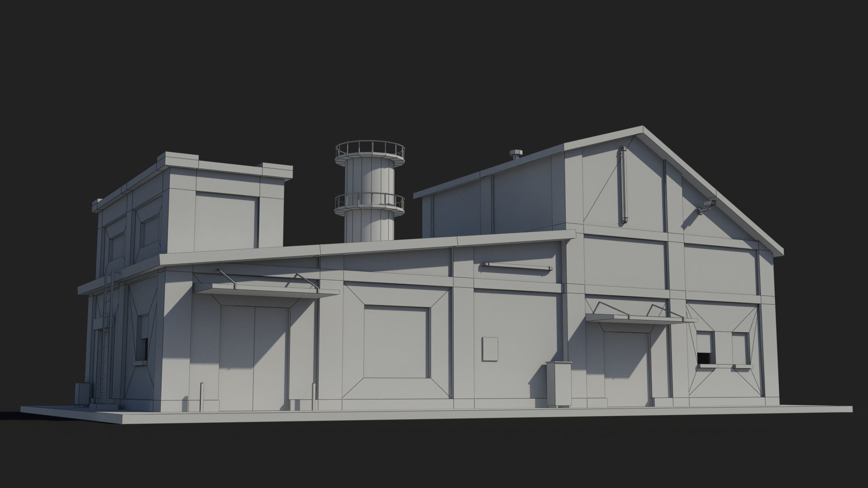868x488 pixels.
Task: Click the large recessed square wall panel
Action: click(396, 341)
